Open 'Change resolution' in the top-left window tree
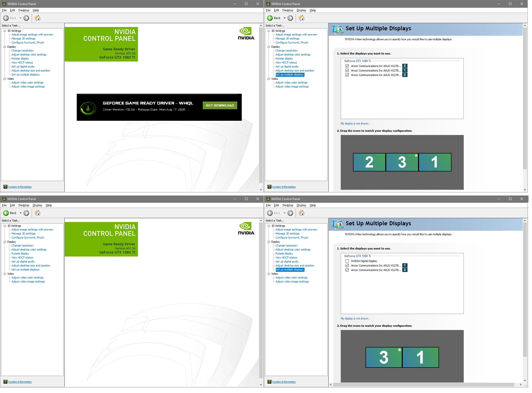 click(x=22, y=50)
